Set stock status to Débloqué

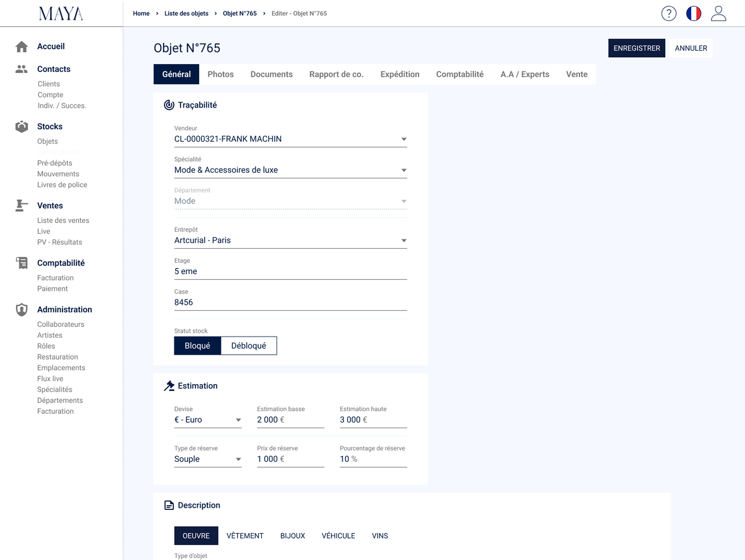(249, 346)
